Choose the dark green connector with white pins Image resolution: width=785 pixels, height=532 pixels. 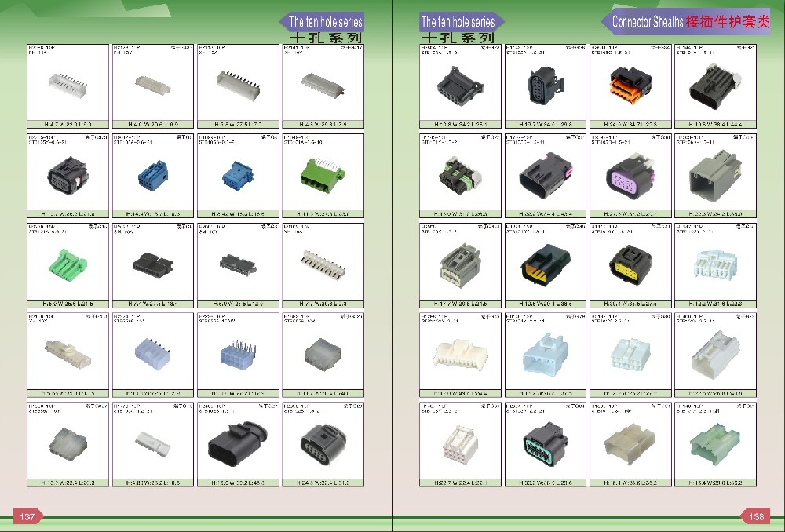pos(323,174)
